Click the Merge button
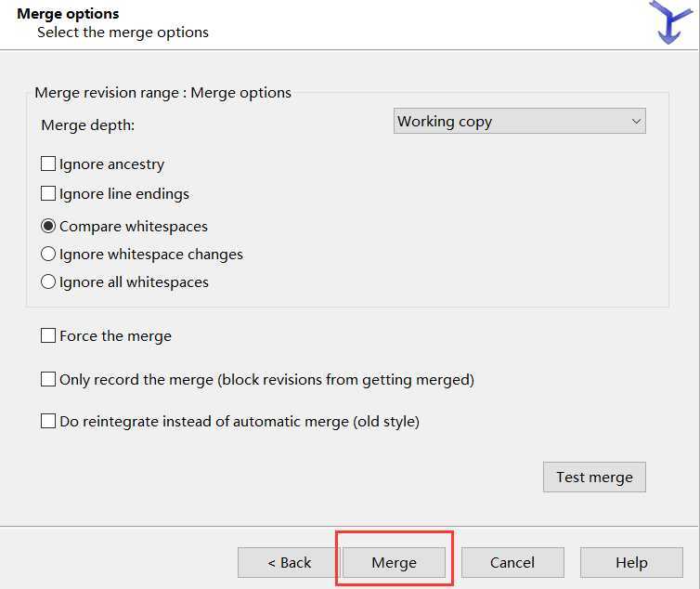 [x=394, y=562]
